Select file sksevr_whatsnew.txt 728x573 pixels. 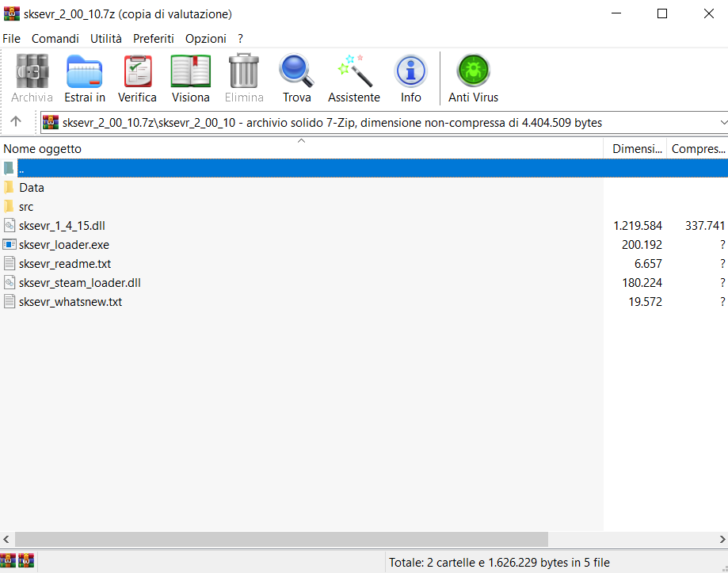coord(71,302)
